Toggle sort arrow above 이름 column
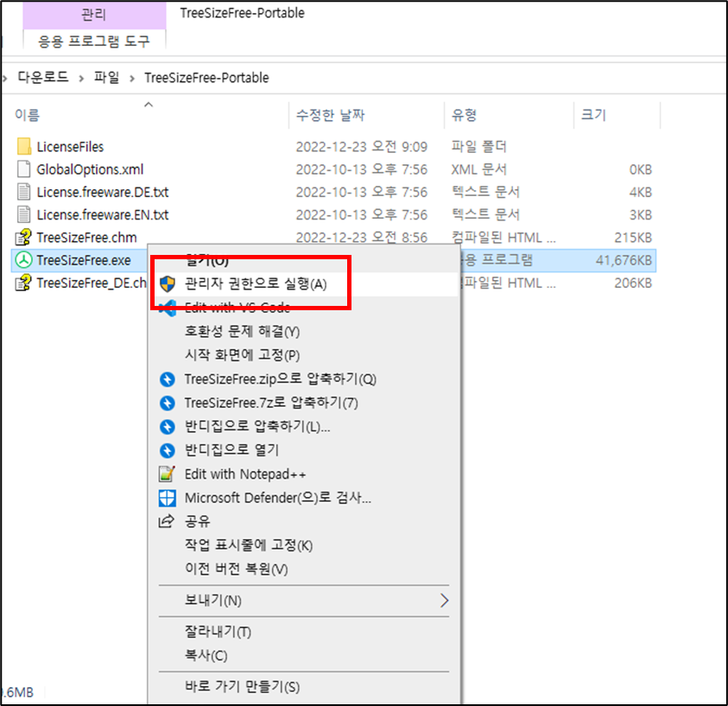This screenshot has width=728, height=706. point(149,105)
